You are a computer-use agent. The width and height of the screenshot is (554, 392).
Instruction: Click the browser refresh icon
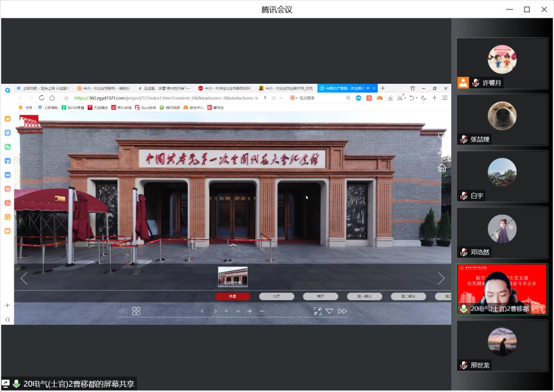click(42, 98)
